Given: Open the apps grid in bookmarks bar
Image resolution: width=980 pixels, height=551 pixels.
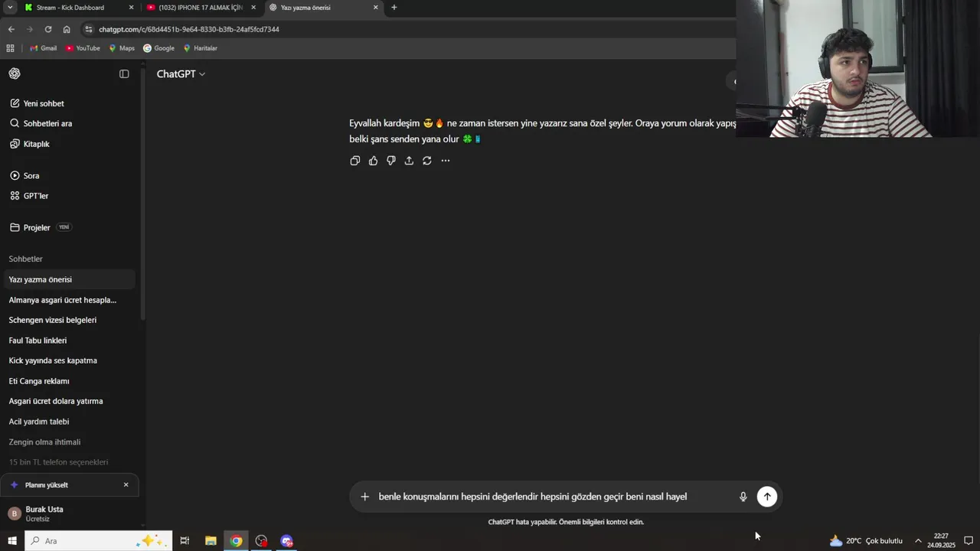Looking at the screenshot, I should pyautogui.click(x=10, y=48).
